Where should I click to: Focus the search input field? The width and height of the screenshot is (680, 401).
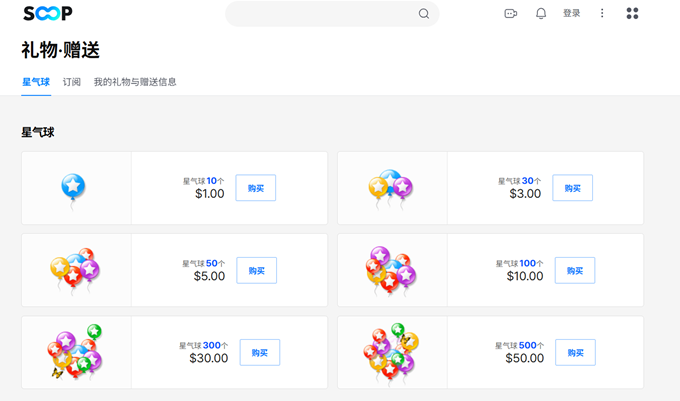pos(320,14)
